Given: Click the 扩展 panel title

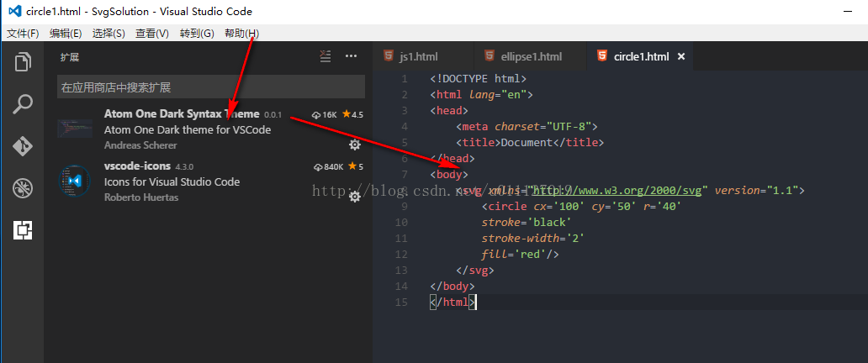Looking at the screenshot, I should click(x=71, y=56).
